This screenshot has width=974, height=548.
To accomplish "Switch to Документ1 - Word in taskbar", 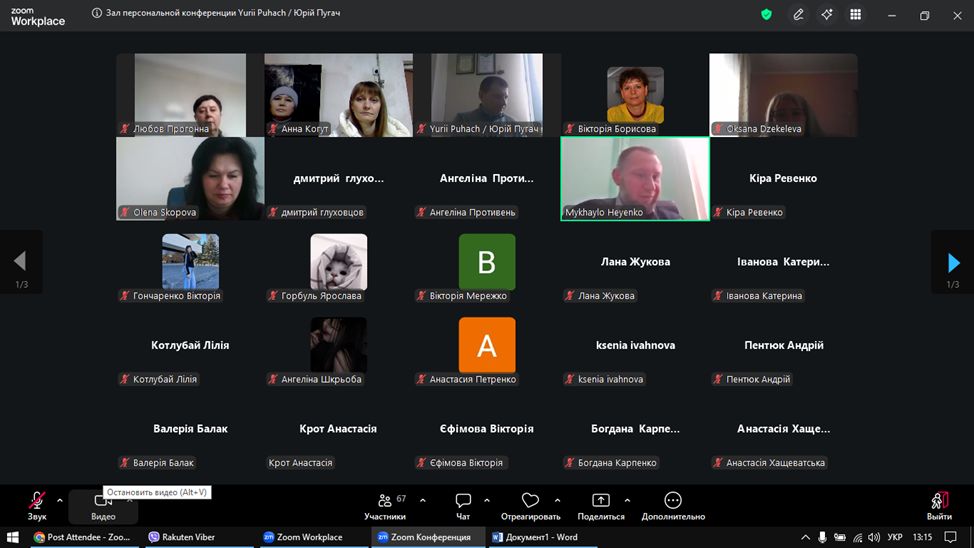I will click(535, 537).
